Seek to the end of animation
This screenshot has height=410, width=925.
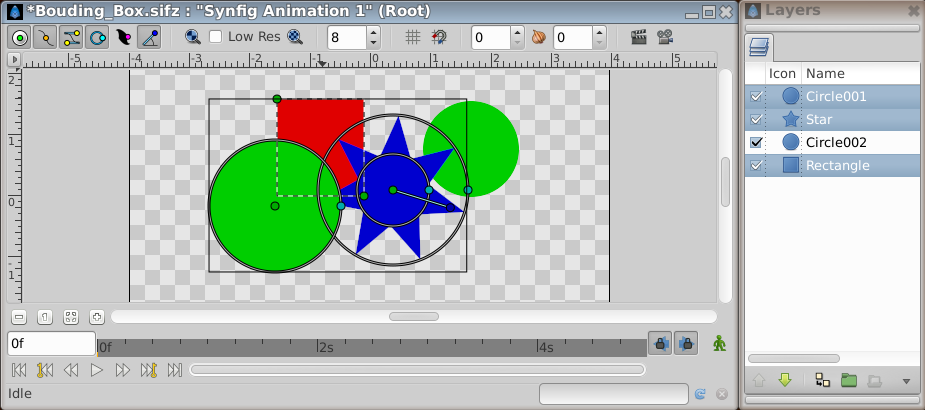click(175, 370)
